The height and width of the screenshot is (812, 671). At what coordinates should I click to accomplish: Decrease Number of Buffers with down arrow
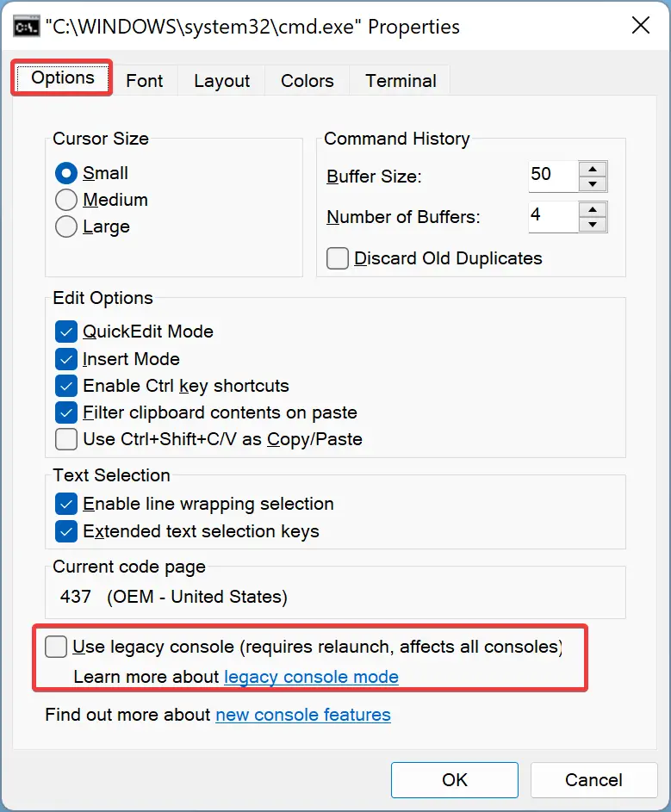pyautogui.click(x=593, y=224)
